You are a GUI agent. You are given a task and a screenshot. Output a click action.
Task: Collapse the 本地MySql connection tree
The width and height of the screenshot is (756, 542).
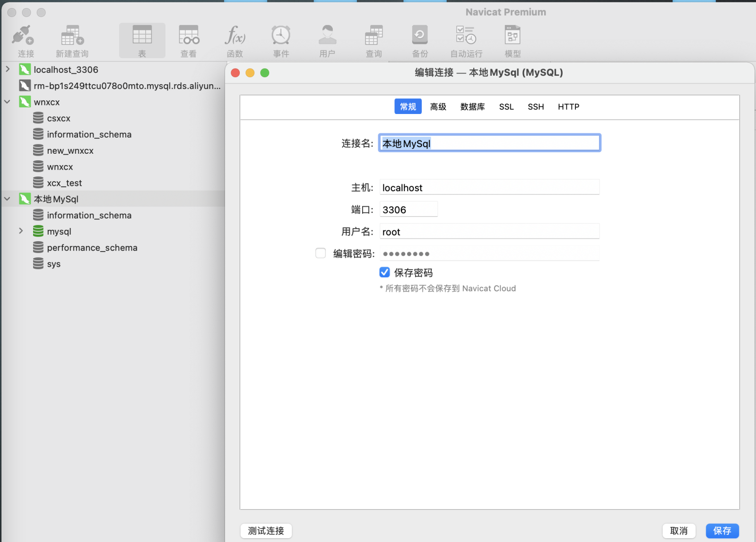pos(8,199)
